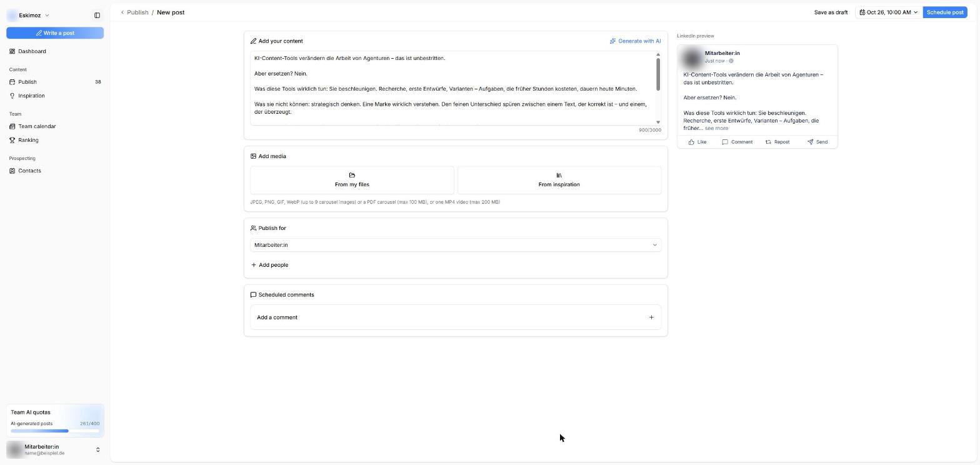Click Save as draft
This screenshot has height=465, width=980.
click(x=831, y=12)
